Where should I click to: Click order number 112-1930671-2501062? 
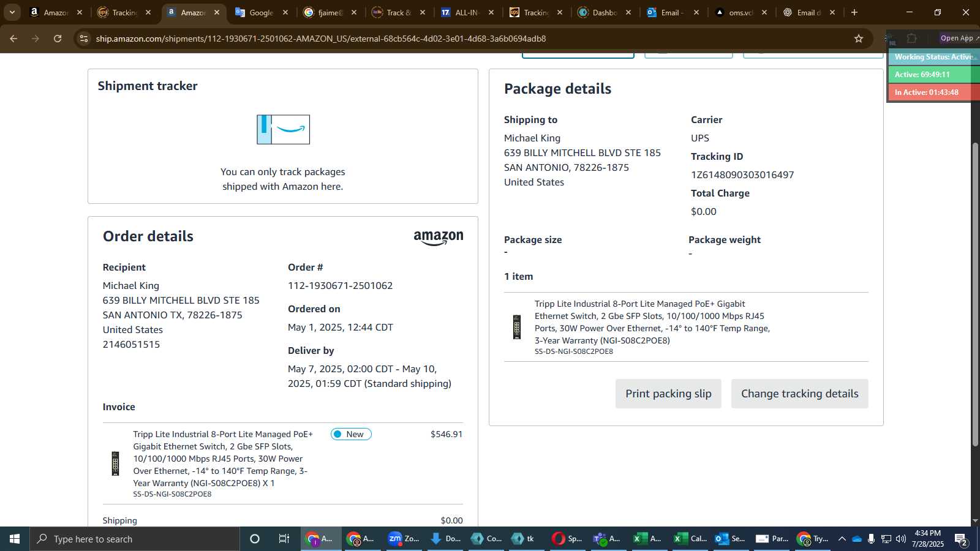341,286
